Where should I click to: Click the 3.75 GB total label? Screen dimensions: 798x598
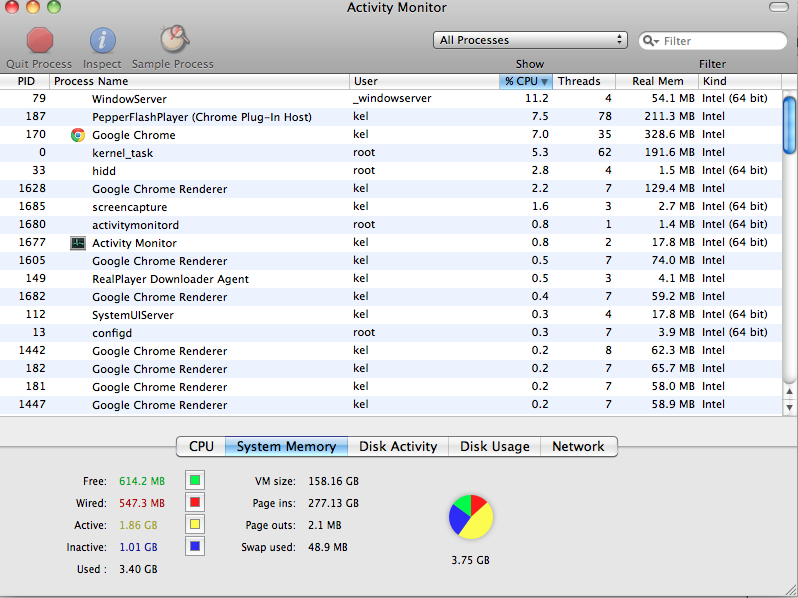(x=470, y=560)
